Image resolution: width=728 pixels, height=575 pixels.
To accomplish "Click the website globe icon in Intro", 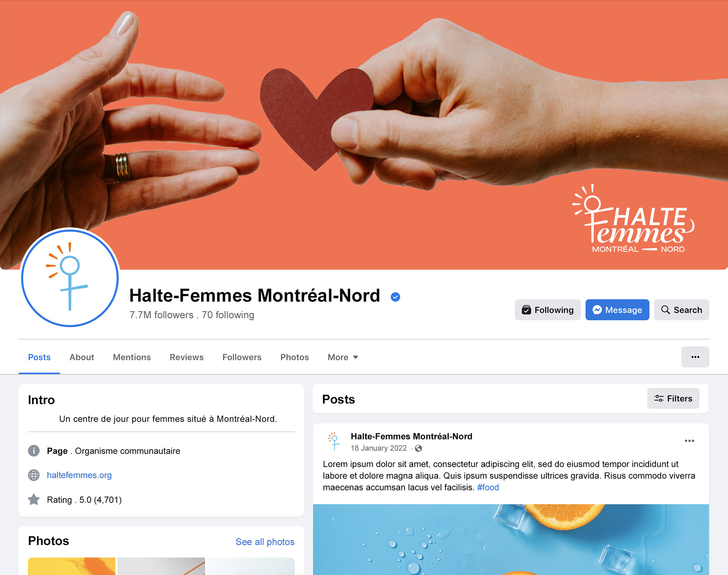I will [34, 475].
